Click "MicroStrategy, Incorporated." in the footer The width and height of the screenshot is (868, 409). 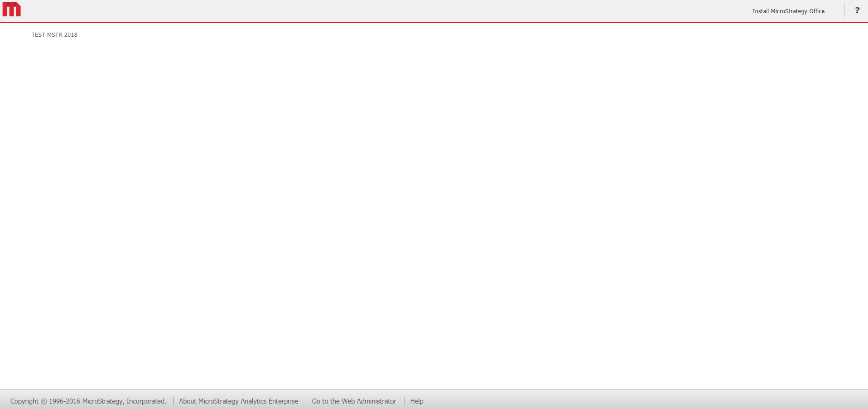coord(124,401)
